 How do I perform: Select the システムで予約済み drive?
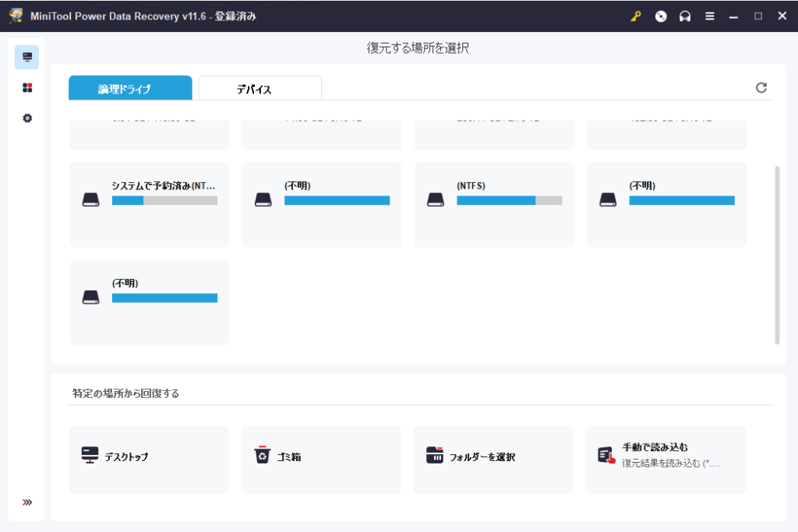point(150,205)
